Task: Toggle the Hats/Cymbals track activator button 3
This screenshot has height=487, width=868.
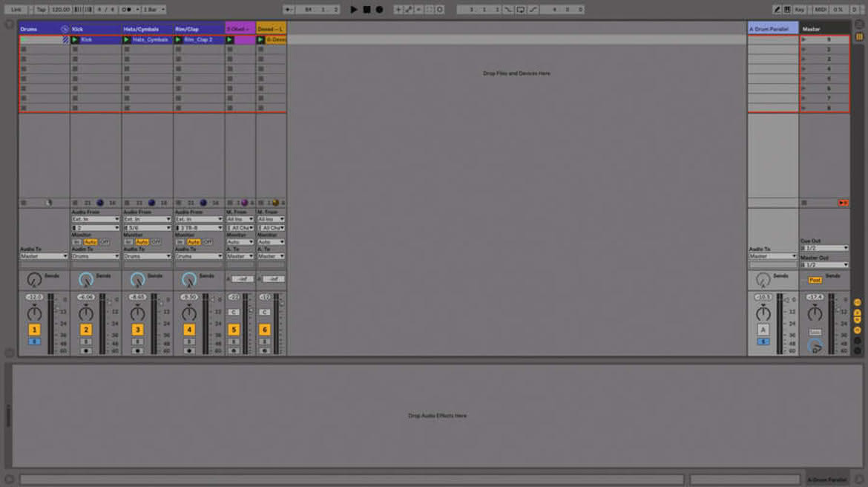Action: coord(137,330)
